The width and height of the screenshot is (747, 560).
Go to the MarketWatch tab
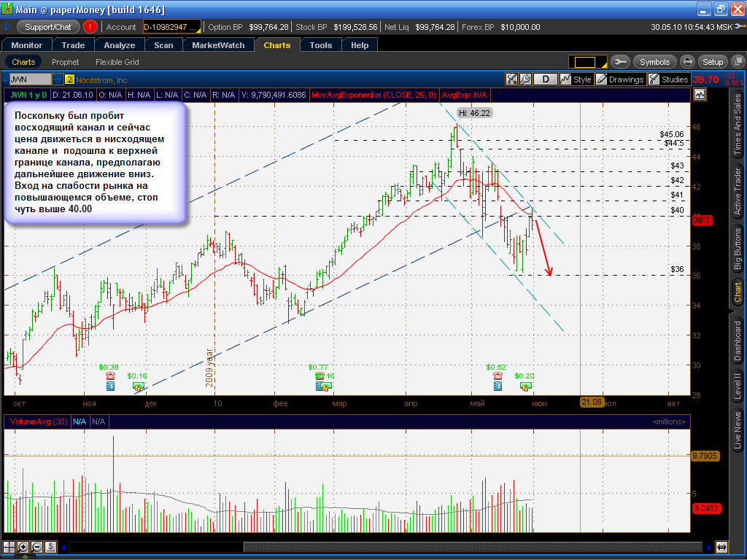click(x=218, y=45)
